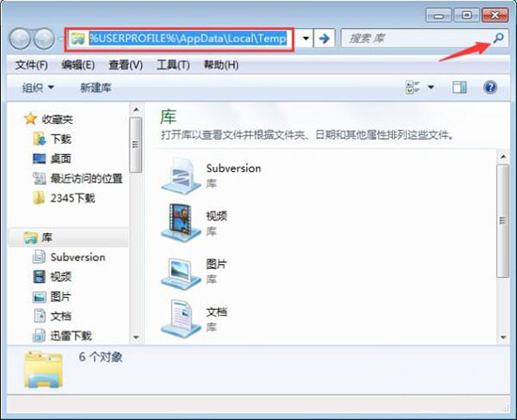Click the 6 个对象 details text
Viewport: 517px width, 420px height.
coord(101,357)
